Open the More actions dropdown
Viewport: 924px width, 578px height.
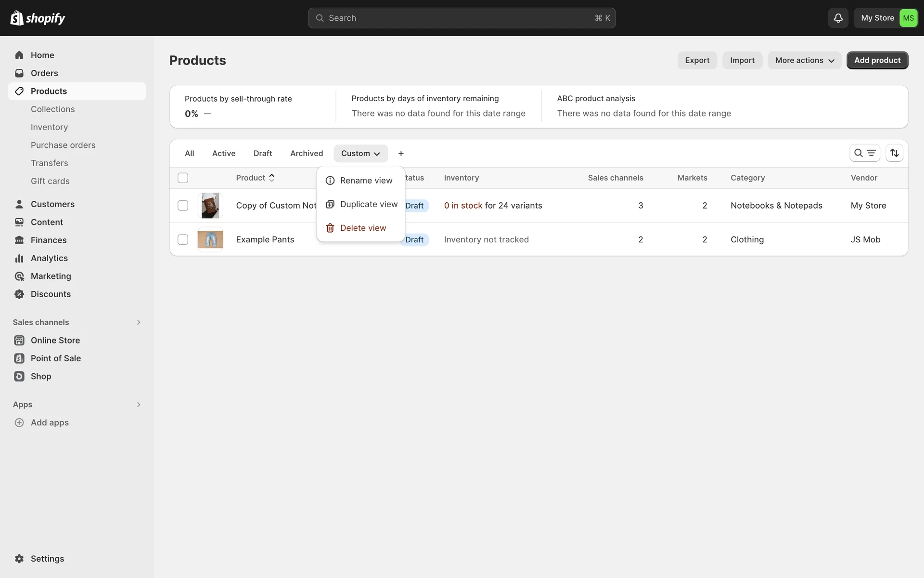[804, 60]
